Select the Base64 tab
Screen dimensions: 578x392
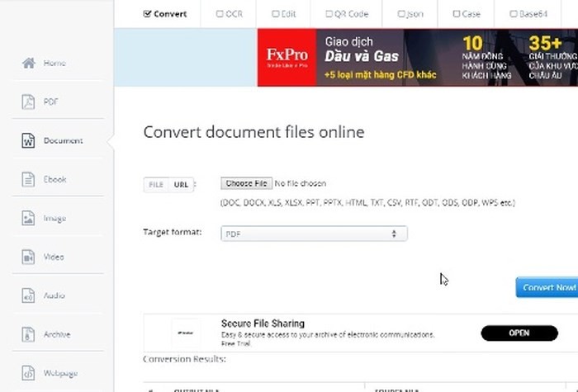click(525, 14)
